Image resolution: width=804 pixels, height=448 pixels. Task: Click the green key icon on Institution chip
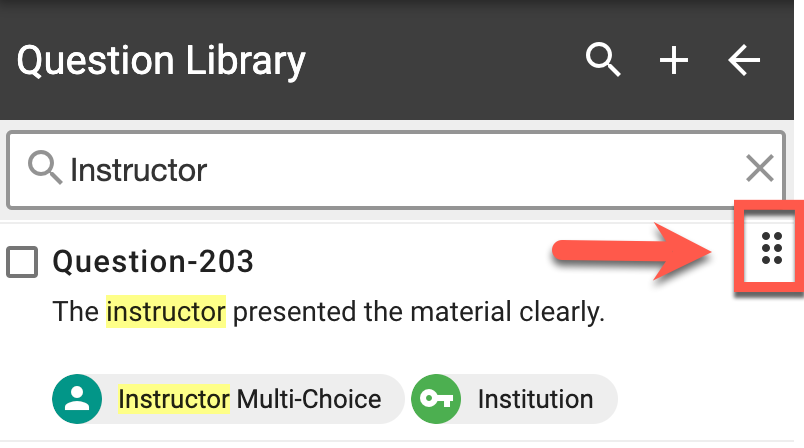pos(435,399)
